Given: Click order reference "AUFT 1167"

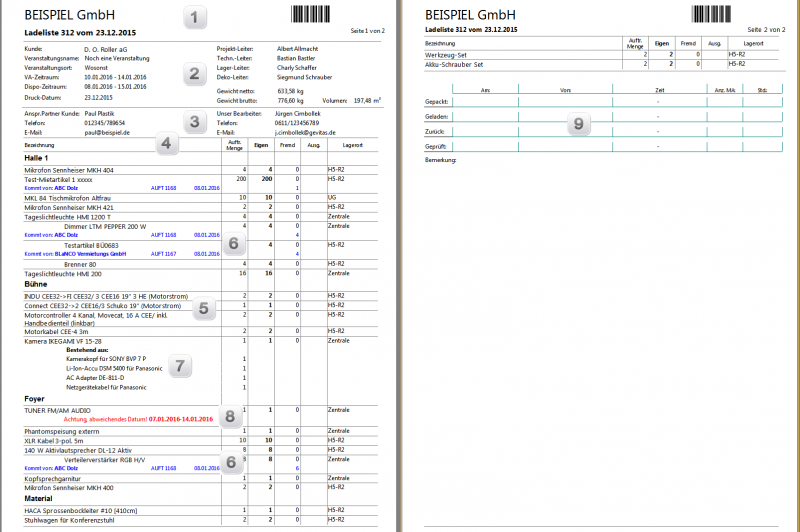Looking at the screenshot, I should pyautogui.click(x=163, y=254).
